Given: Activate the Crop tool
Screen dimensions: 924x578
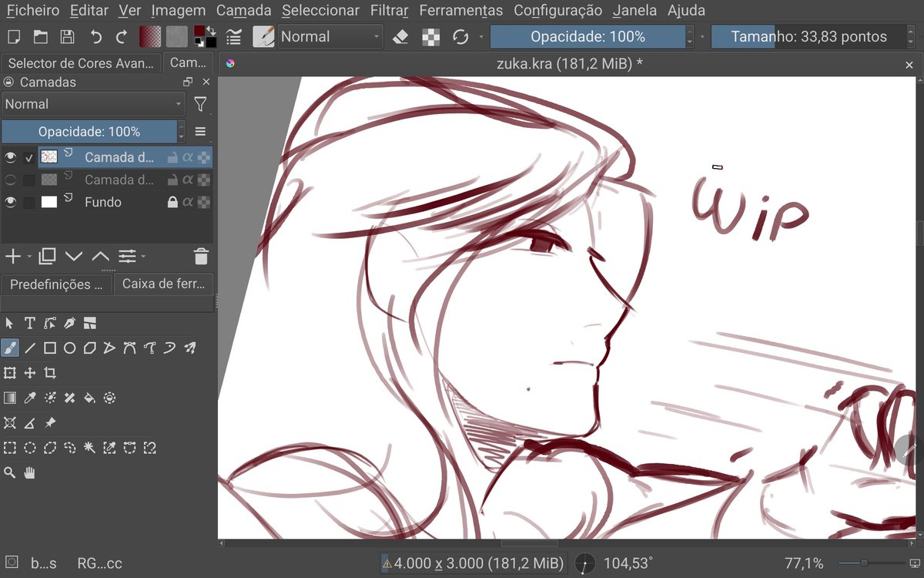Looking at the screenshot, I should point(50,373).
